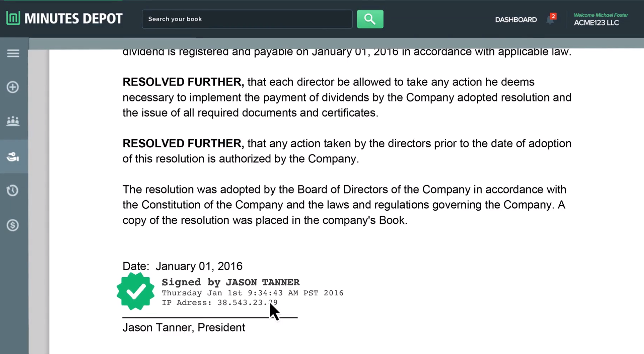Click the Minutes Depot logo icon

click(x=13, y=18)
